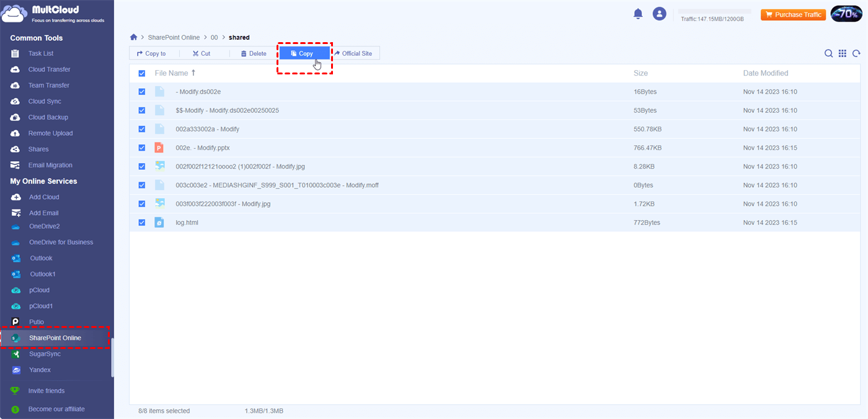This screenshot has height=419, width=868.
Task: Open pCloud account in sidebar
Action: pyautogui.click(x=39, y=290)
